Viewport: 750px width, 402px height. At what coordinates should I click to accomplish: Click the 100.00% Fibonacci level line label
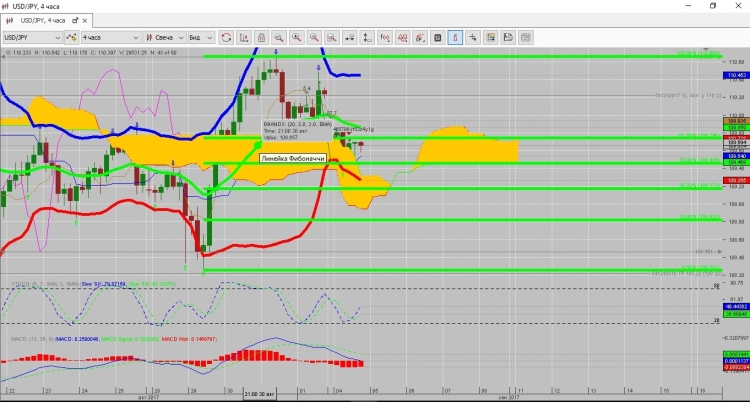698,54
